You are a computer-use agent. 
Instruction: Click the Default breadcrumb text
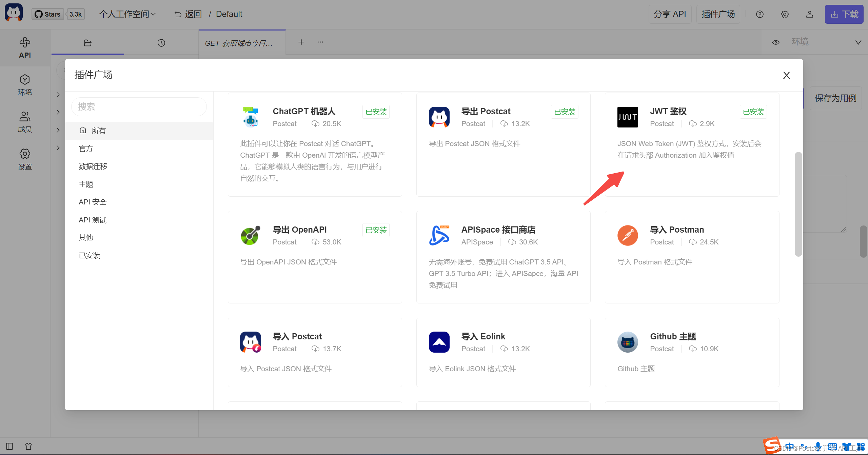point(229,14)
